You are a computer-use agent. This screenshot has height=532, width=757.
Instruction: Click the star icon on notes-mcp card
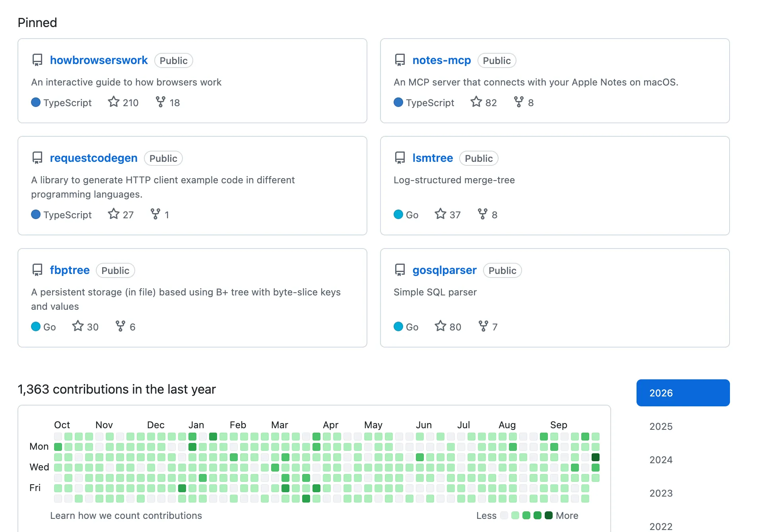click(476, 102)
